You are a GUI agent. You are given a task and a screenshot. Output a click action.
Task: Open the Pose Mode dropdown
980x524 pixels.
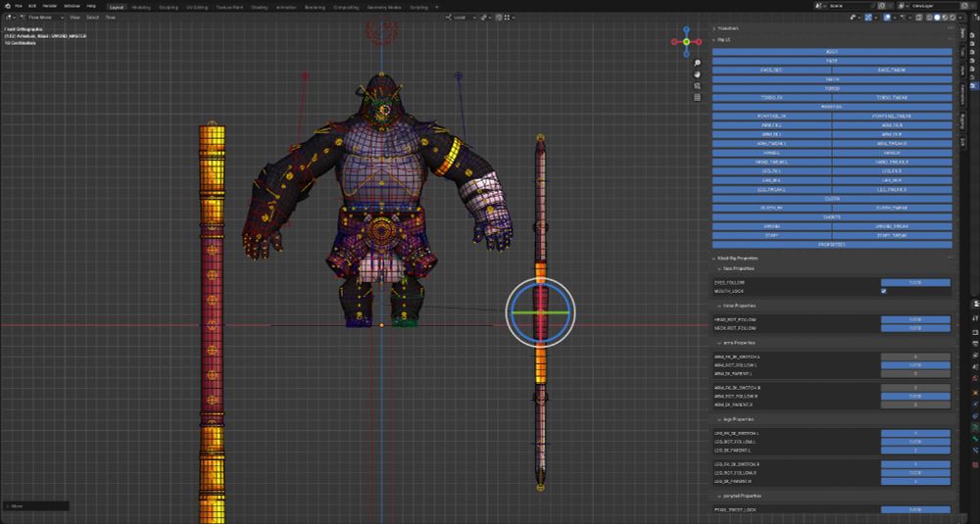[43, 17]
